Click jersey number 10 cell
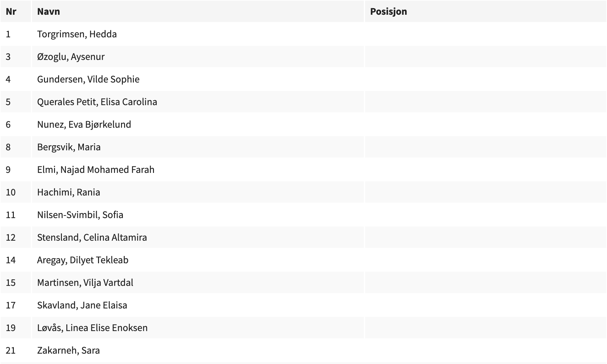 point(11,192)
